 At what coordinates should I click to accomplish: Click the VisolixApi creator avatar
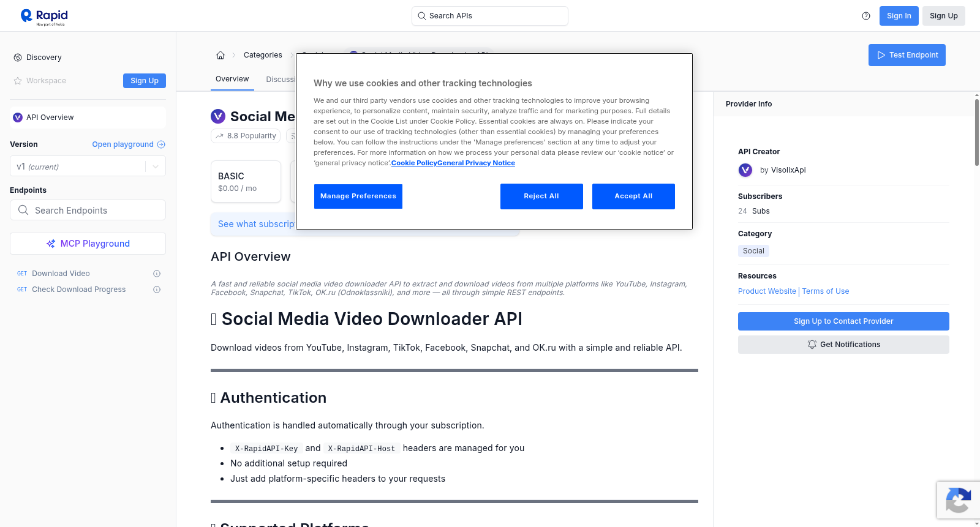click(x=745, y=170)
